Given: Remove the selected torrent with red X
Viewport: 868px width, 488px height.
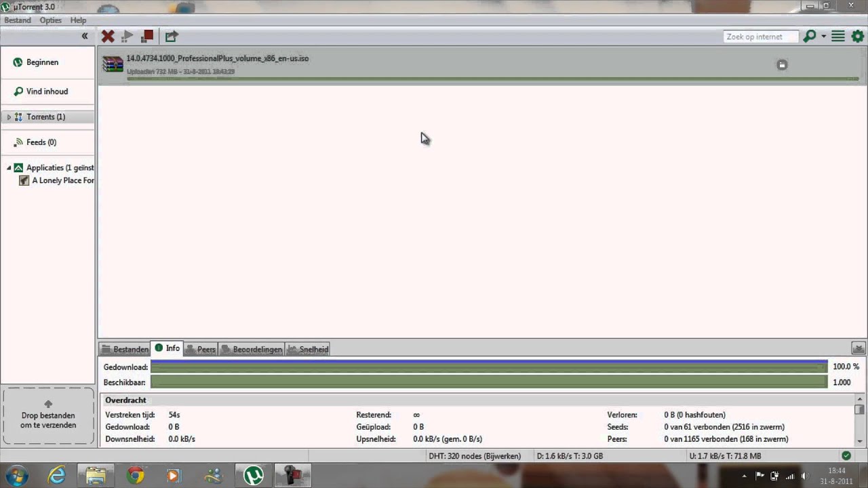Looking at the screenshot, I should point(108,37).
